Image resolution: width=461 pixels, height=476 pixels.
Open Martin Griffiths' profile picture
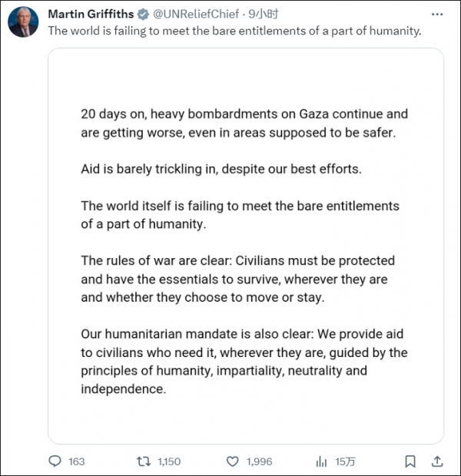point(24,23)
